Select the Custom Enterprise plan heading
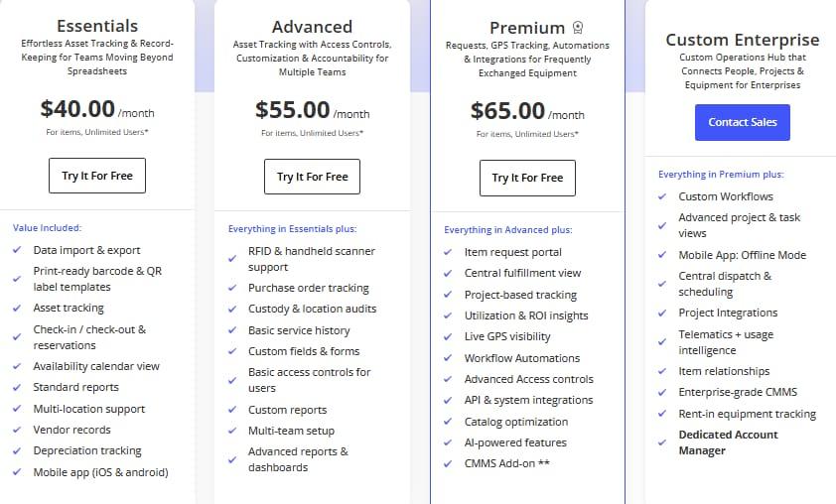Screen dimensions: 836x504 coord(742,41)
